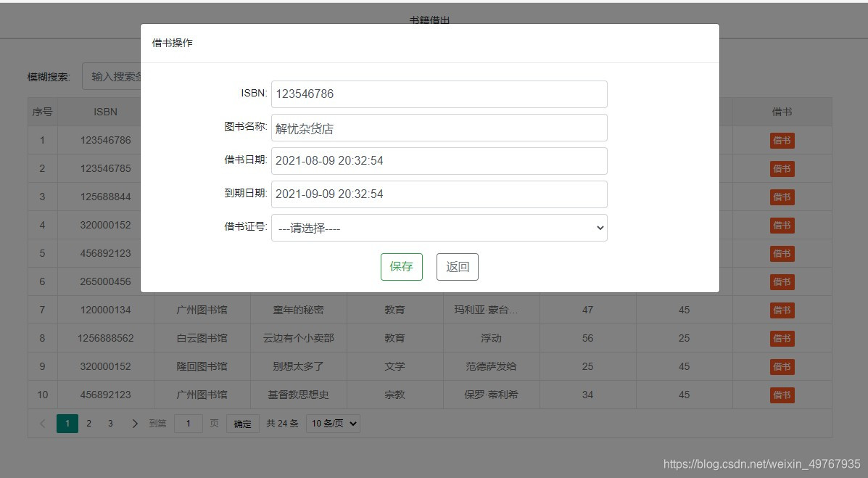Click the 文学 category cell
868x478 pixels.
coord(394,367)
